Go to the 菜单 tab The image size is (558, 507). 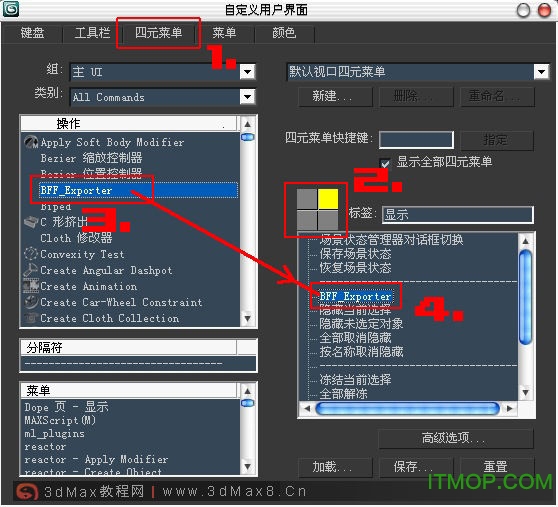pyautogui.click(x=224, y=33)
